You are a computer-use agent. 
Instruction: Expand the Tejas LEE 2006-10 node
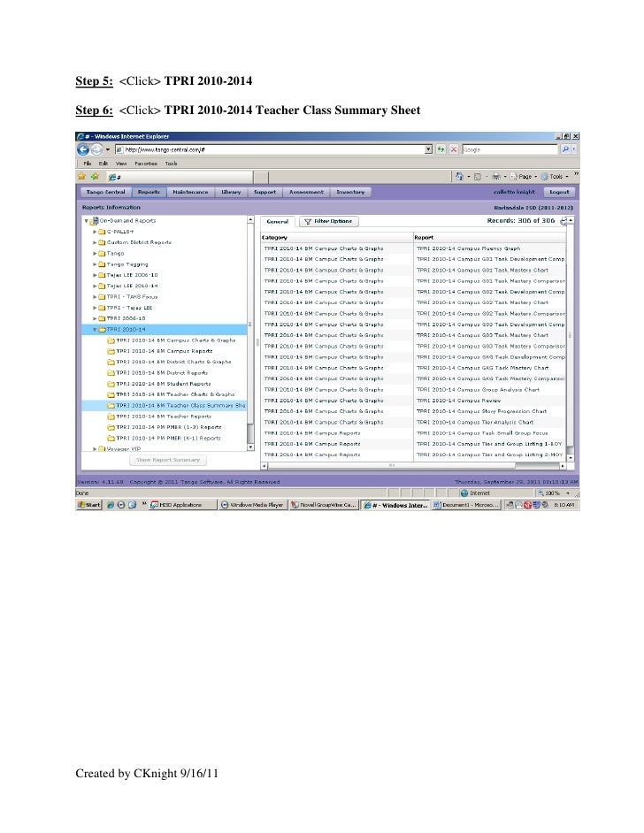pos(96,276)
